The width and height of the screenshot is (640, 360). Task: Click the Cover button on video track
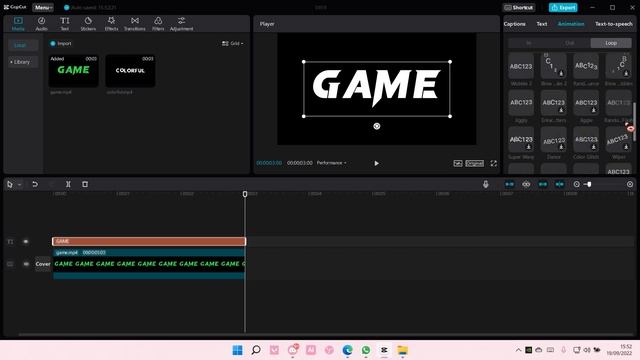click(42, 264)
